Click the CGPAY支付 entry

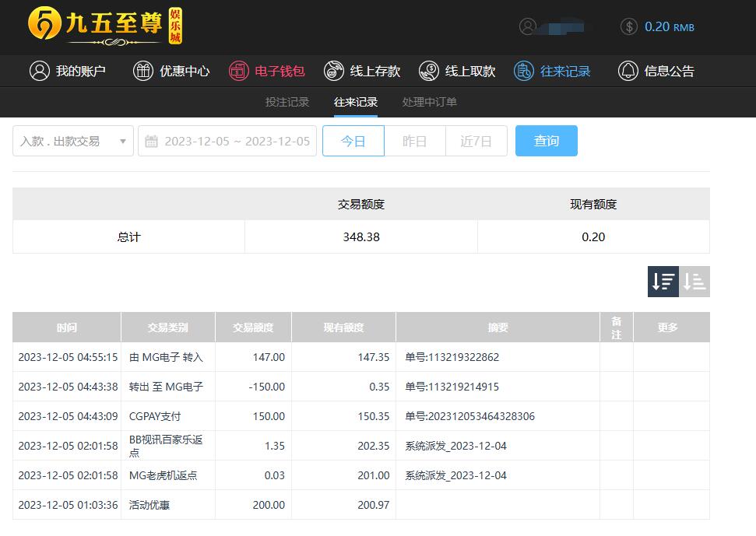click(x=155, y=416)
